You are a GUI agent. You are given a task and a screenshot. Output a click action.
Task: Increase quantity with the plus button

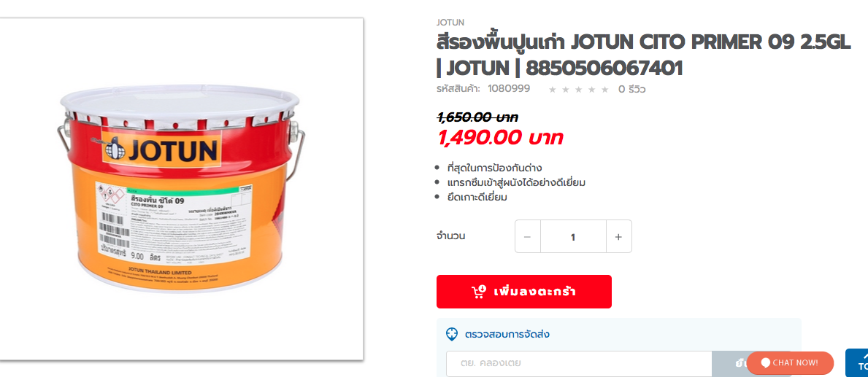[x=619, y=236]
